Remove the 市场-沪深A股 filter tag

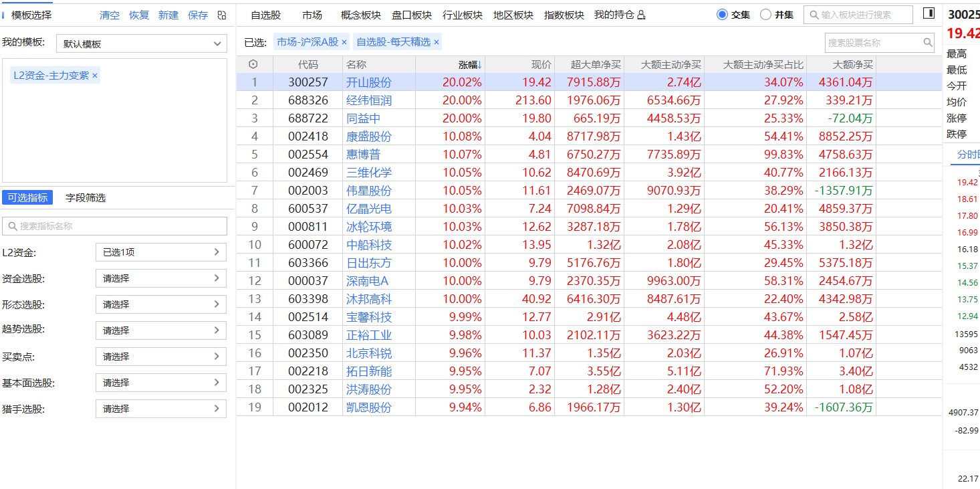344,42
